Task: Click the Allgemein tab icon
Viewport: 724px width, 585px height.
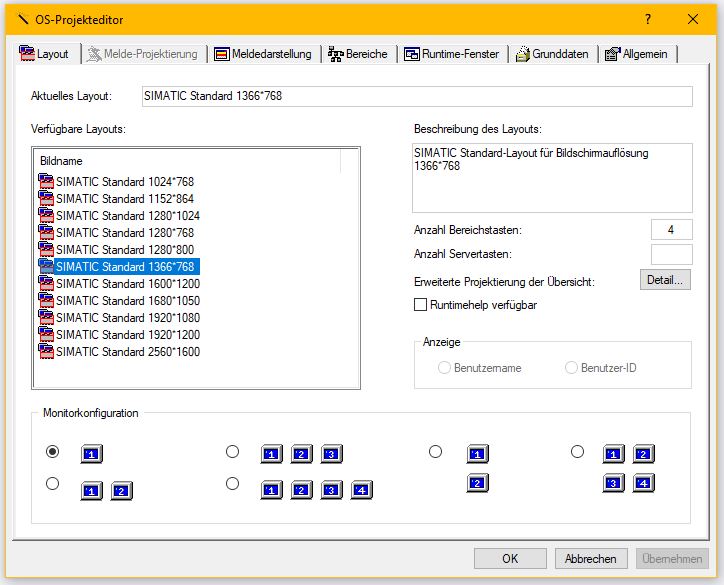Action: click(612, 54)
